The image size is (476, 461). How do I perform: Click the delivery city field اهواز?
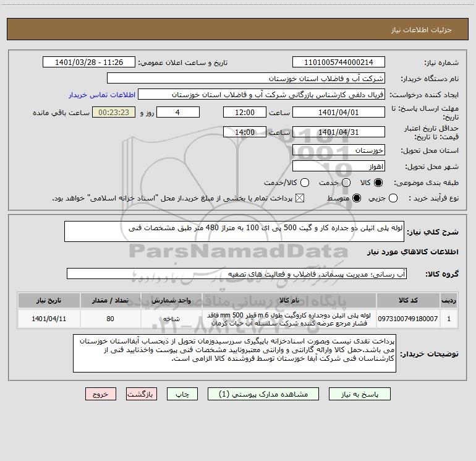(339, 166)
